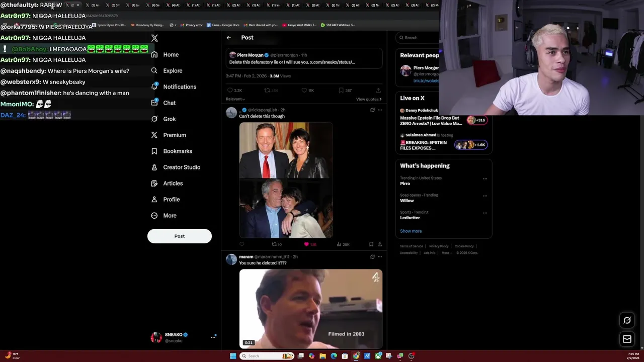Open SNEAKO Watches bookmark in bar

point(338,25)
